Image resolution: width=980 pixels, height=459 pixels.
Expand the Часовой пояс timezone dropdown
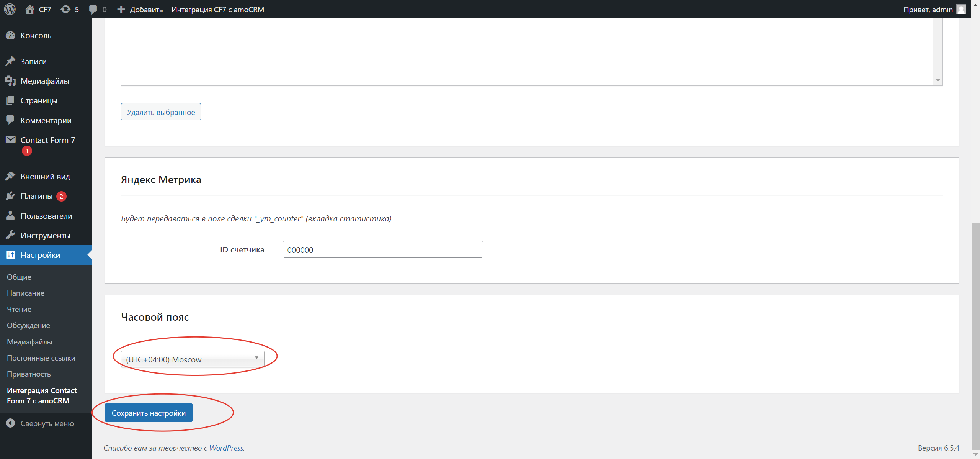191,359
